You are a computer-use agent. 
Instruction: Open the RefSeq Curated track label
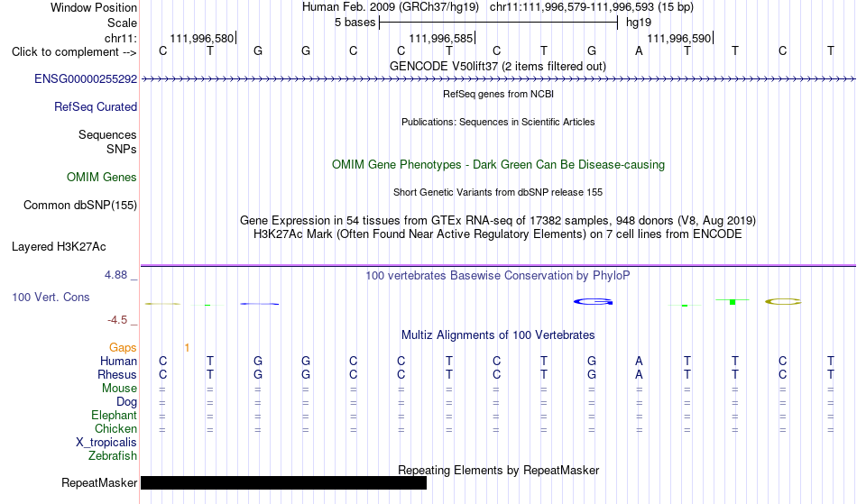[96, 107]
